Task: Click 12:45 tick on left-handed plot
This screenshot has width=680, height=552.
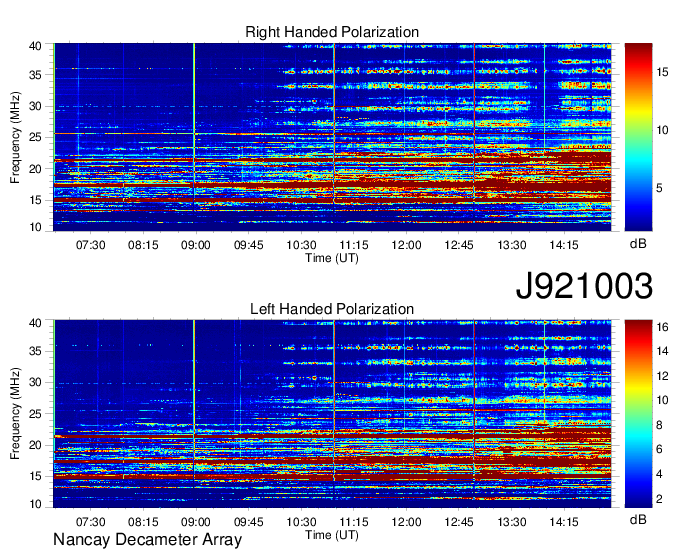Action: [x=459, y=522]
